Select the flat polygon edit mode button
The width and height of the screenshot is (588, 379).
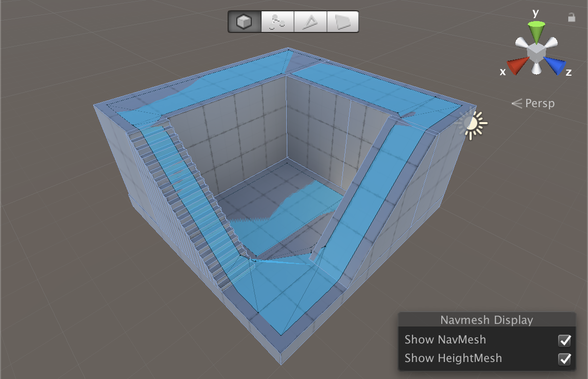[x=342, y=22]
